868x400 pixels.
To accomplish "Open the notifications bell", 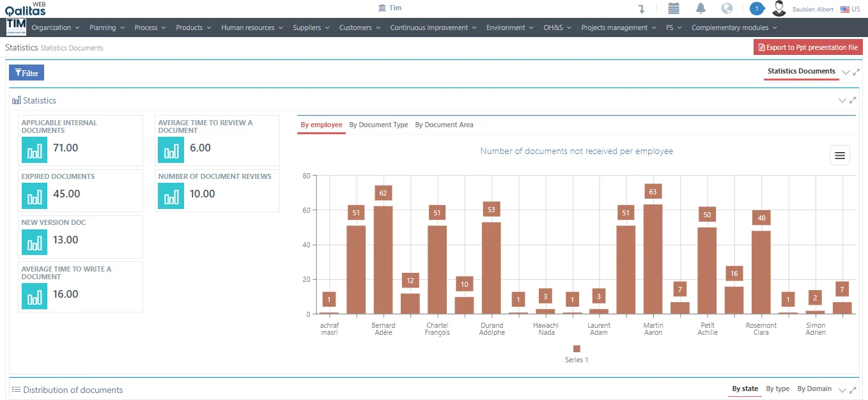I will pyautogui.click(x=701, y=8).
